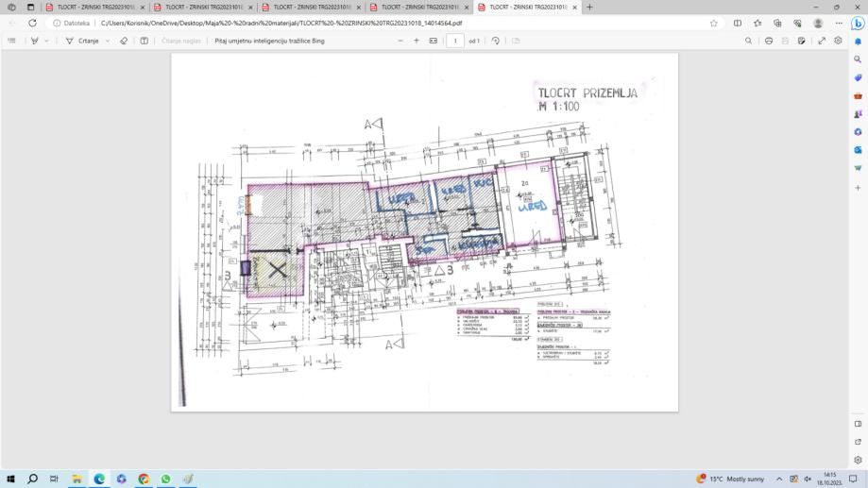868x488 pixels.
Task: Open sidebar Tools briefcase
Action: point(858,95)
